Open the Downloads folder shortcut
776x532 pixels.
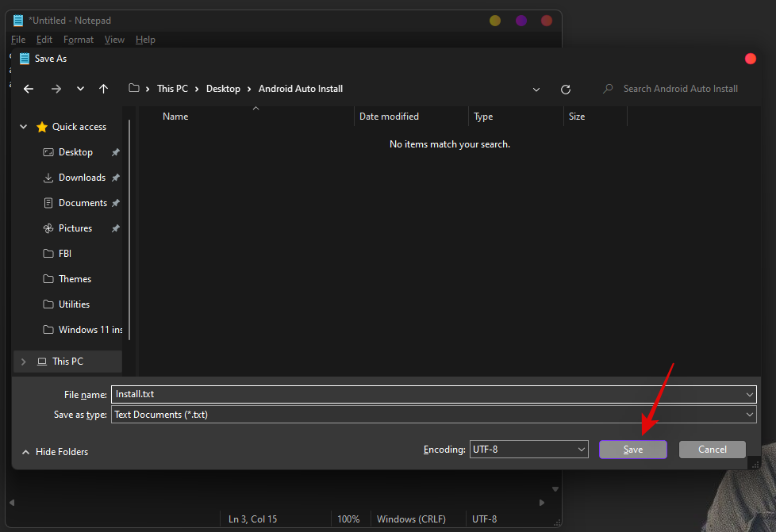pos(81,178)
